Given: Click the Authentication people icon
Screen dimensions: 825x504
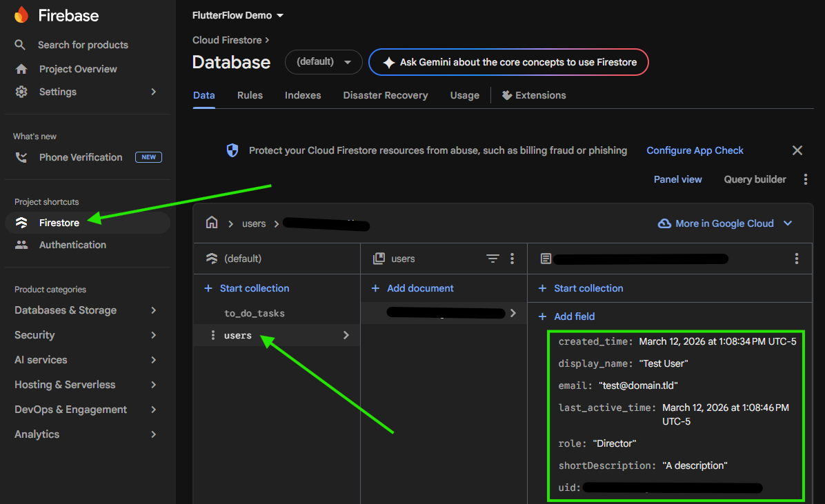Looking at the screenshot, I should [x=21, y=245].
